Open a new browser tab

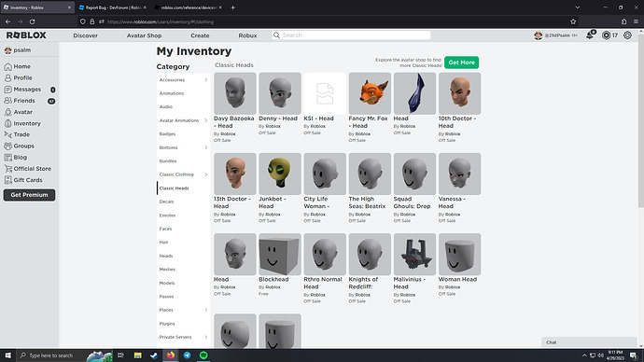point(233,7)
